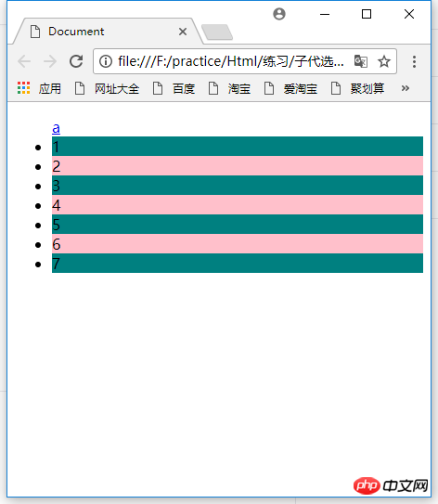This screenshot has height=504, width=438.
Task: View site information icon in address bar
Action: point(106,61)
